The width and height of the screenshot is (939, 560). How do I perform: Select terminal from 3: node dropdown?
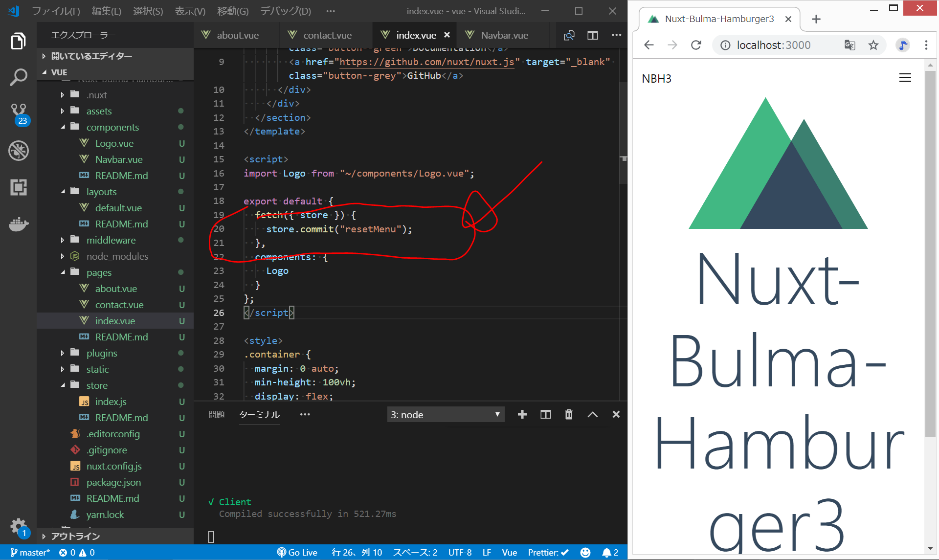click(446, 414)
